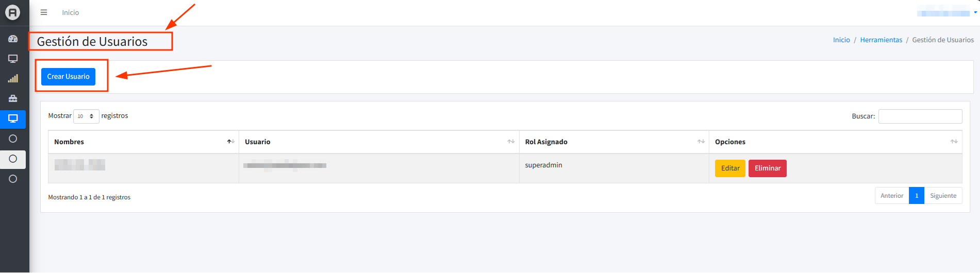Focus the Buscar search field

pos(920,116)
